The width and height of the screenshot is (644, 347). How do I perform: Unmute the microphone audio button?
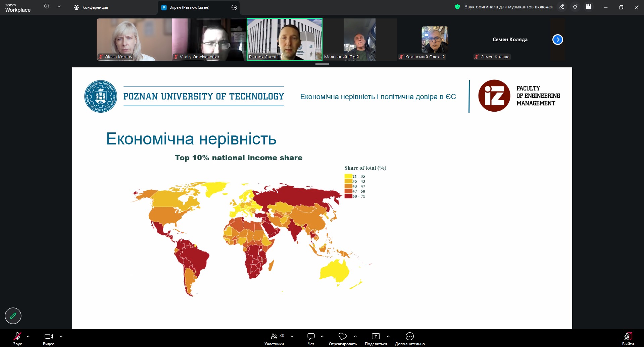[x=17, y=336]
